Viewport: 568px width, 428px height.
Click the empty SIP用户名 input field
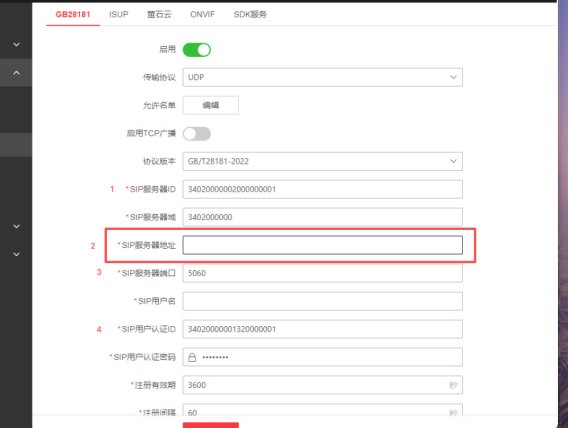pyautogui.click(x=322, y=301)
